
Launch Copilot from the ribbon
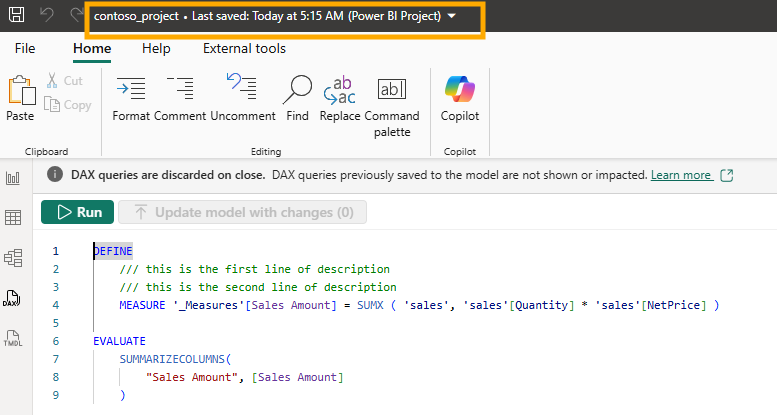pos(460,98)
